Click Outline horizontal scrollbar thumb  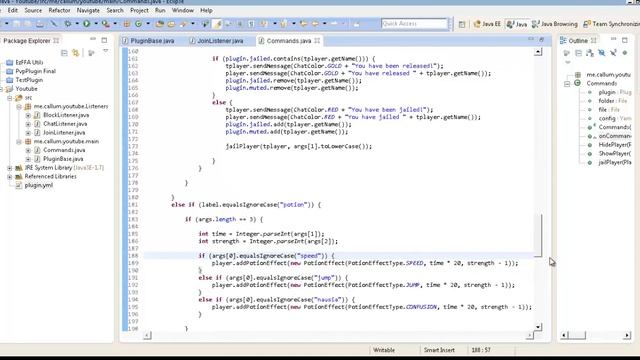(577, 335)
